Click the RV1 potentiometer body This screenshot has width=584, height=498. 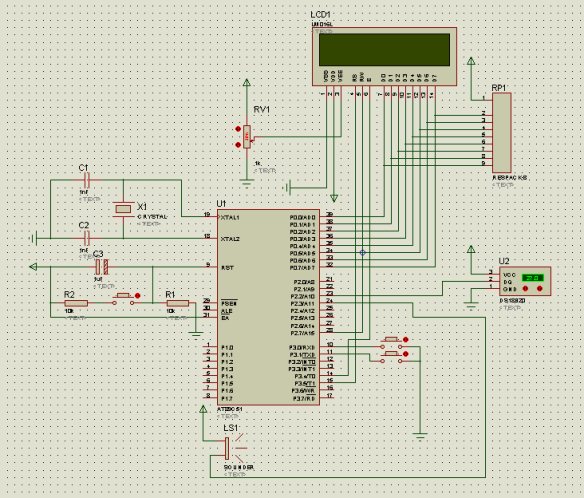click(247, 137)
